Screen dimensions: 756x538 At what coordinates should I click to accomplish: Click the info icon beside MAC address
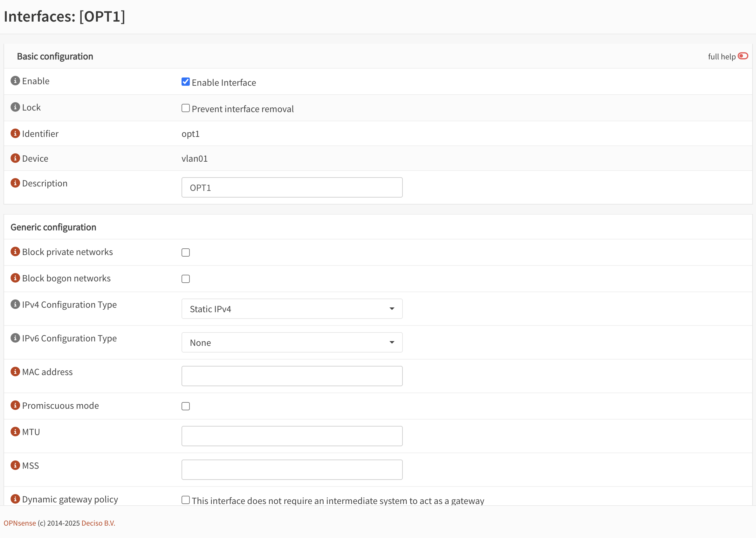pyautogui.click(x=15, y=372)
